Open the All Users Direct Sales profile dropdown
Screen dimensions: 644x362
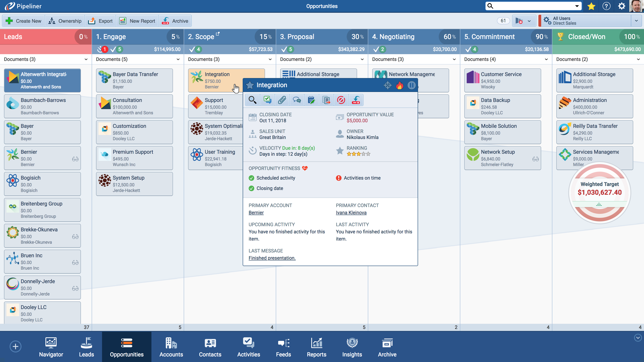[636, 21]
